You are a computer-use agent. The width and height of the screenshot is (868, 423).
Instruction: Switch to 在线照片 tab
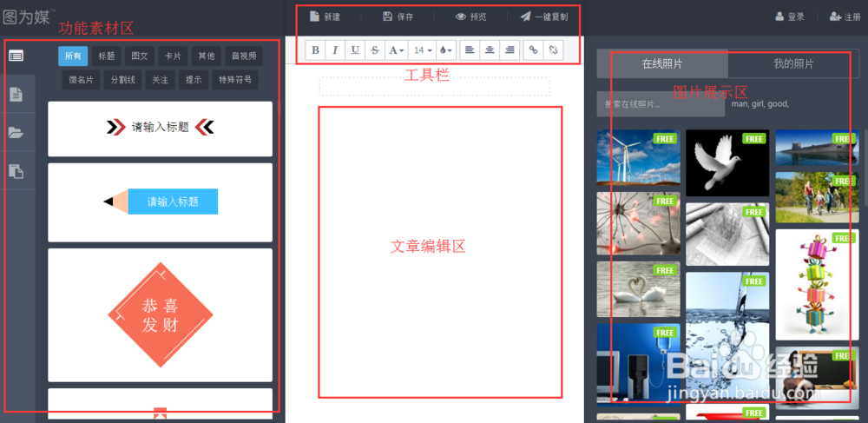click(x=662, y=63)
